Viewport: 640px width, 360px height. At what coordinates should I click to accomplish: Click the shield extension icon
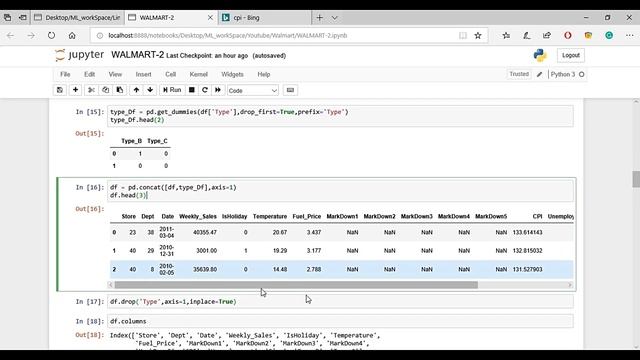pos(588,36)
